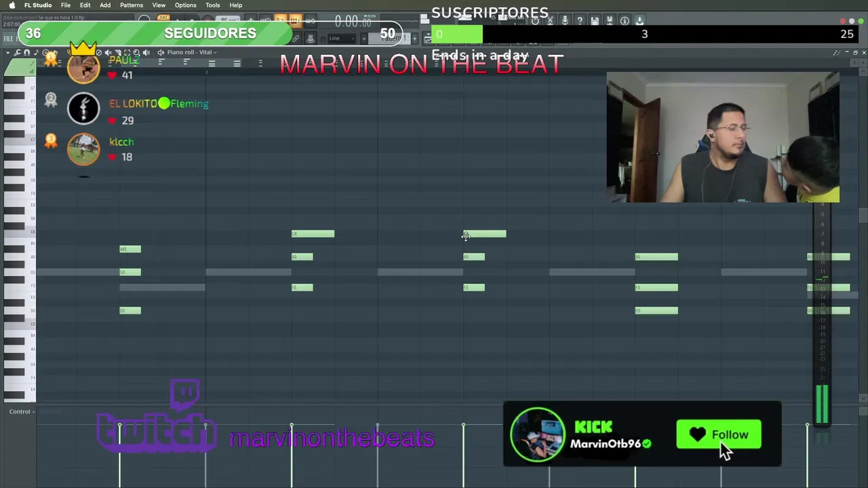The image size is (868, 488).
Task: Click the first velocity handle in control lane
Action: pyautogui.click(x=119, y=425)
